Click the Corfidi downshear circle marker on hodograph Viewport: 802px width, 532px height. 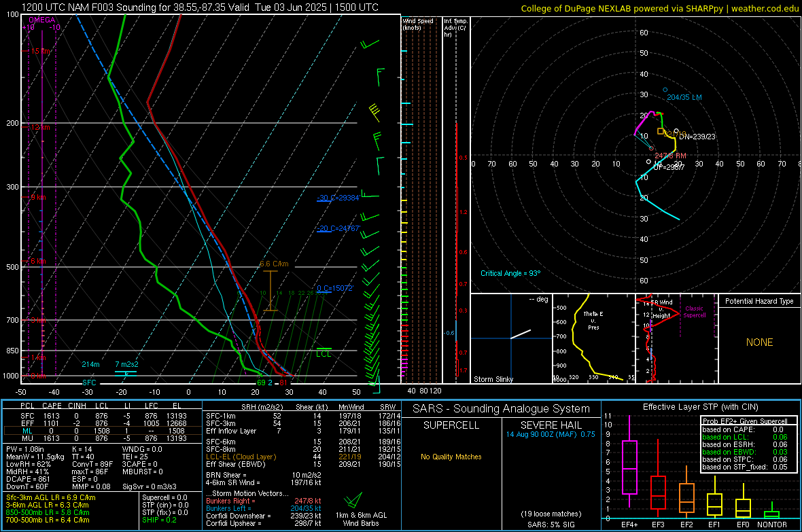tap(676, 131)
